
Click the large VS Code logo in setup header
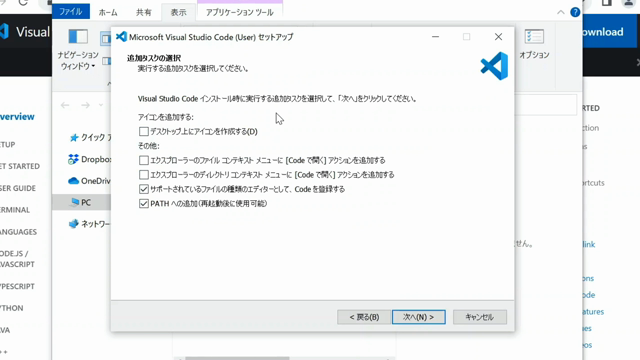[x=494, y=66]
